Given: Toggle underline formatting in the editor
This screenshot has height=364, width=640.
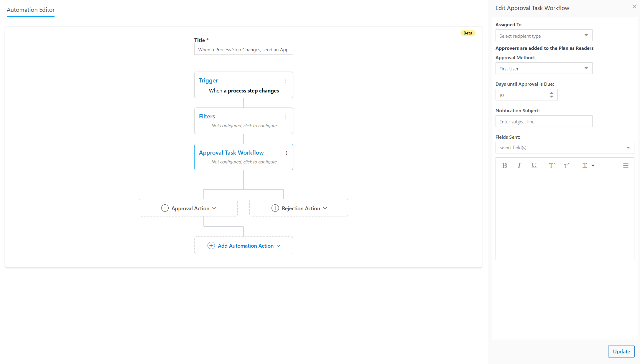Looking at the screenshot, I should [534, 166].
